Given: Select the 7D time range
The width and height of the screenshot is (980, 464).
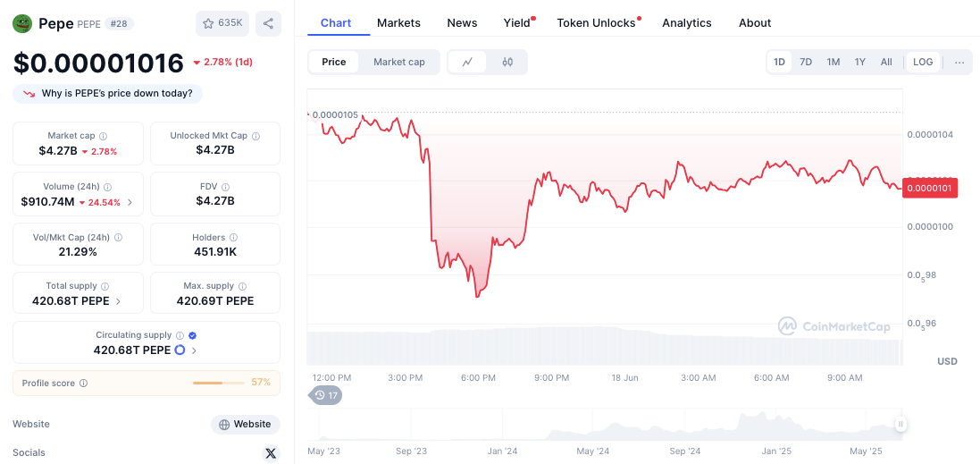Looking at the screenshot, I should 806,62.
